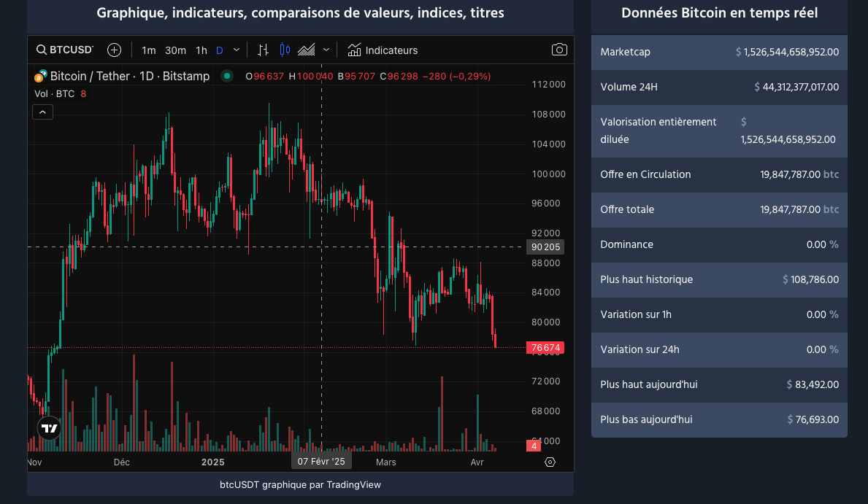
Task: Take a chart snapshot with the camera icon
Action: tap(559, 50)
